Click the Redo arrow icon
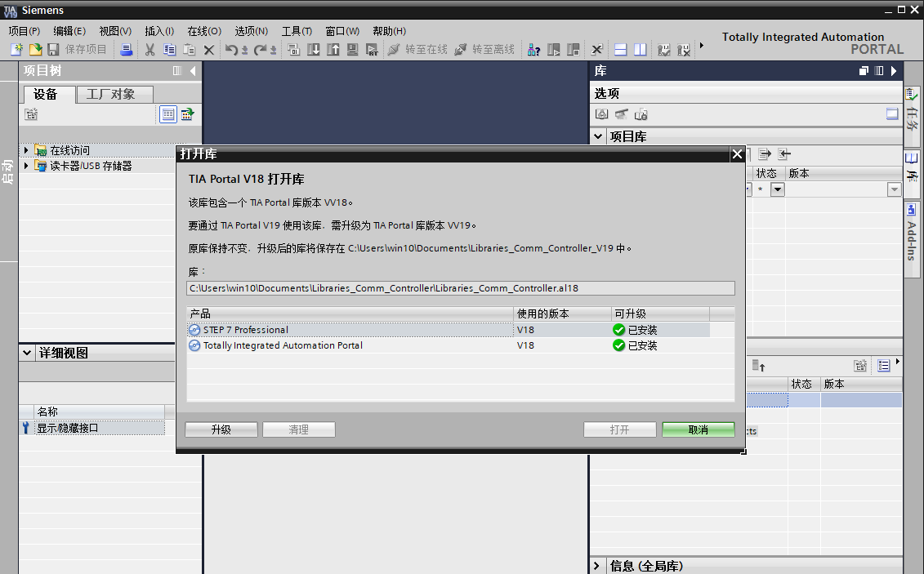 pos(261,50)
